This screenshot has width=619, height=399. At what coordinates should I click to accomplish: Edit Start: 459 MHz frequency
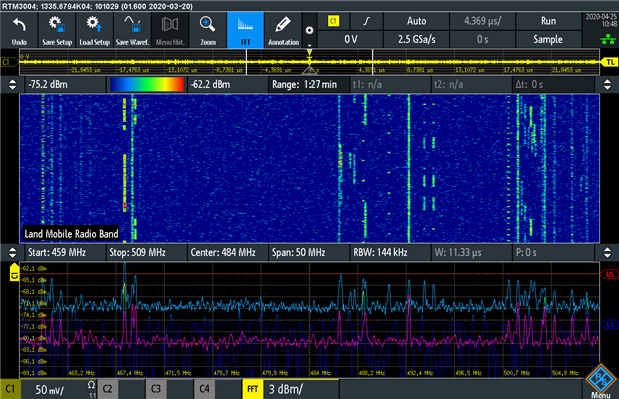[65, 253]
